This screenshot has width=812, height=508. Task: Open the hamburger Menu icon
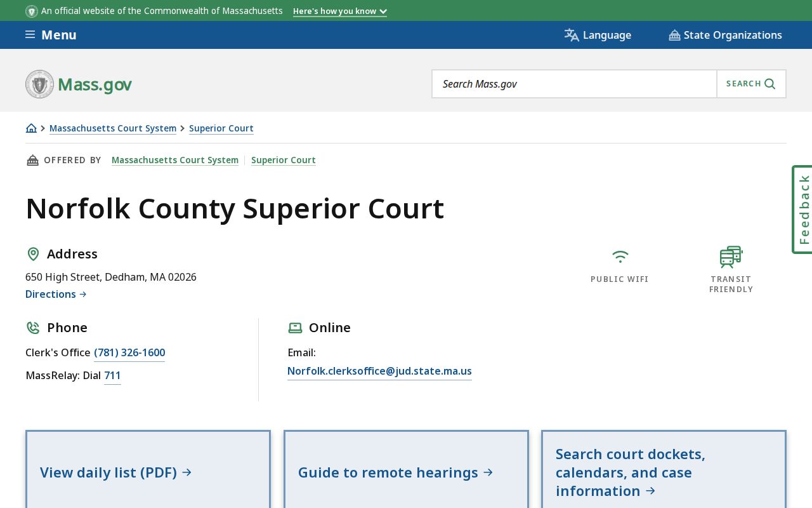coord(30,34)
